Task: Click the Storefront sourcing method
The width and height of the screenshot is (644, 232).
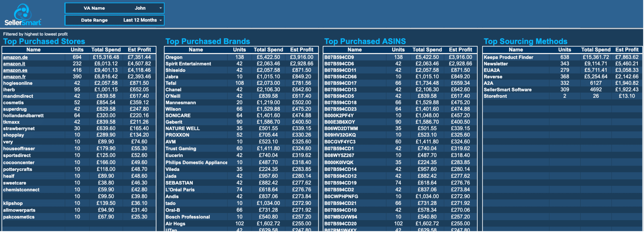Action: click(495, 96)
